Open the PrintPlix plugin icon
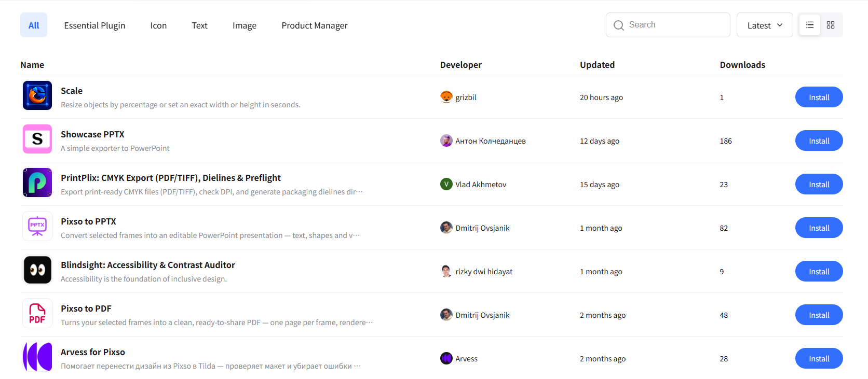Viewport: 868px width, 379px height. (x=37, y=183)
